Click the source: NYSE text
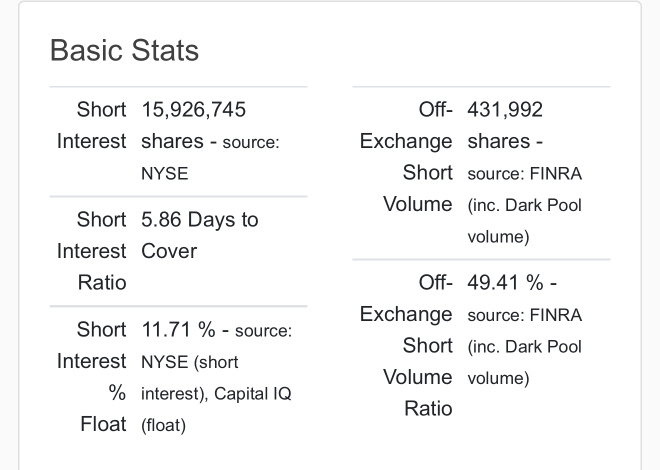660x470 pixels. tap(210, 158)
